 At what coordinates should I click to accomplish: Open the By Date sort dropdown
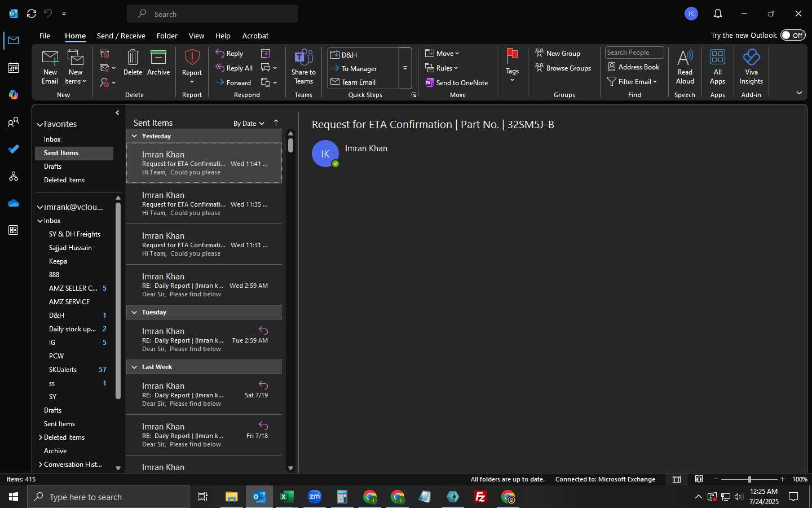click(249, 124)
